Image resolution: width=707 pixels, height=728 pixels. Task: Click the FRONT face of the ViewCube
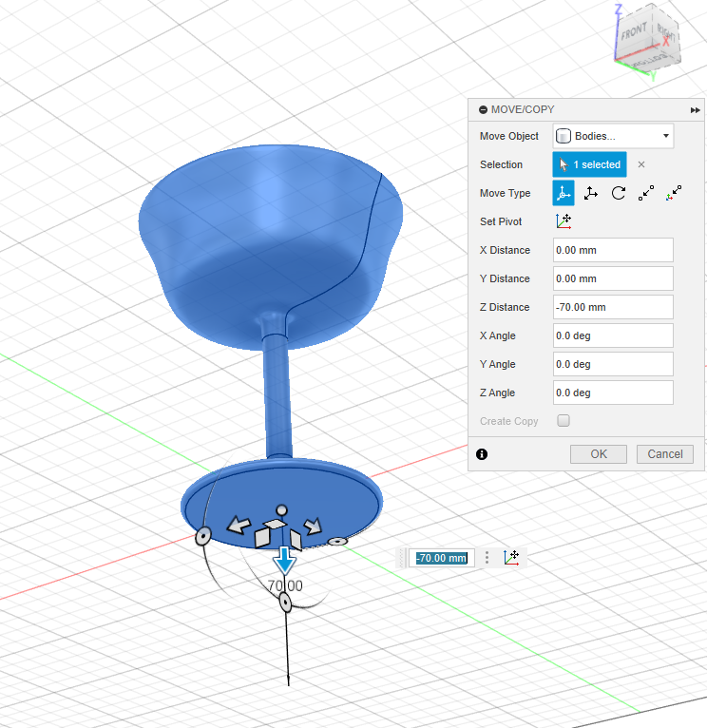click(634, 31)
